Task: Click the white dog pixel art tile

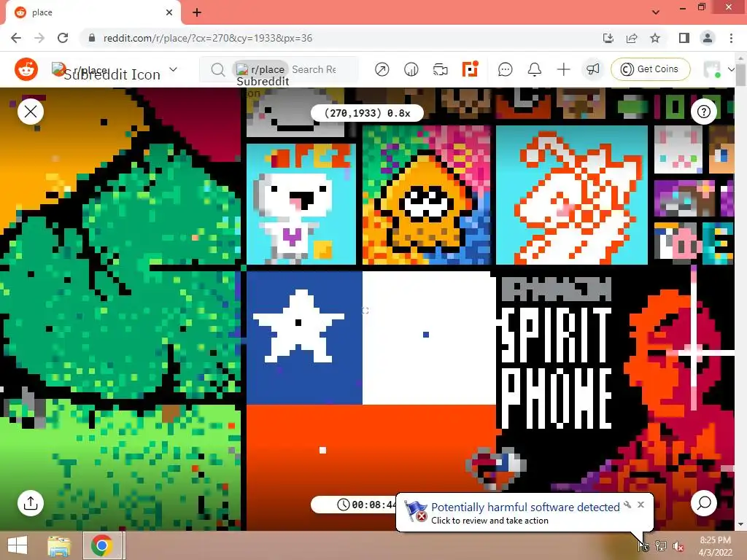Action: tap(301, 204)
